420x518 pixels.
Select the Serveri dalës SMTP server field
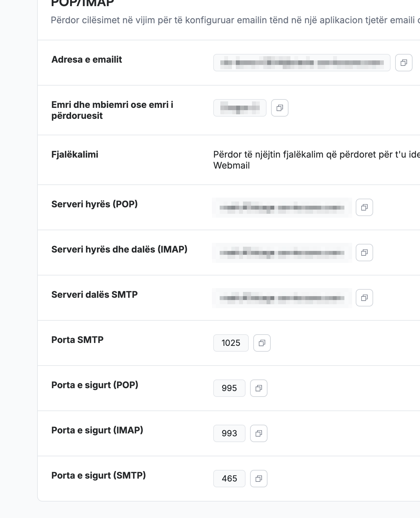(x=282, y=298)
